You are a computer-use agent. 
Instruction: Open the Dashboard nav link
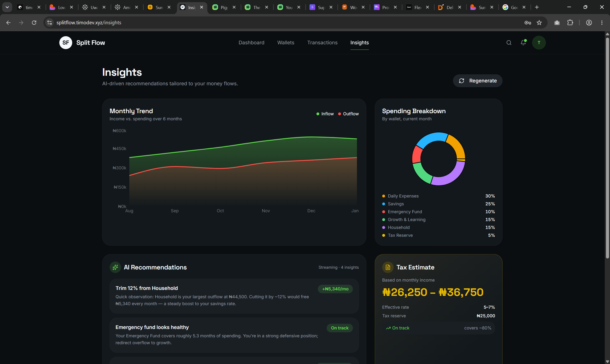(251, 42)
